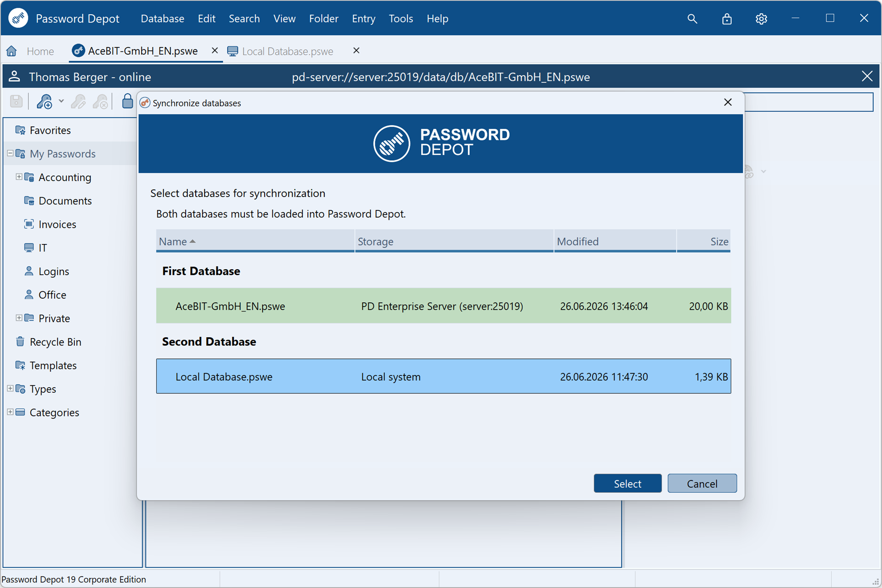Select the Invoices folder

[57, 224]
